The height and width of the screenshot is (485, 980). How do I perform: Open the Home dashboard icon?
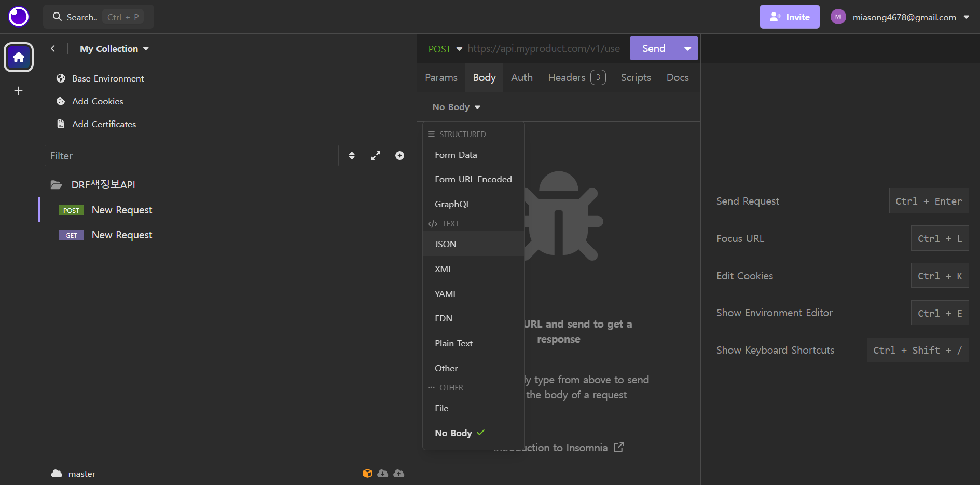(x=19, y=57)
